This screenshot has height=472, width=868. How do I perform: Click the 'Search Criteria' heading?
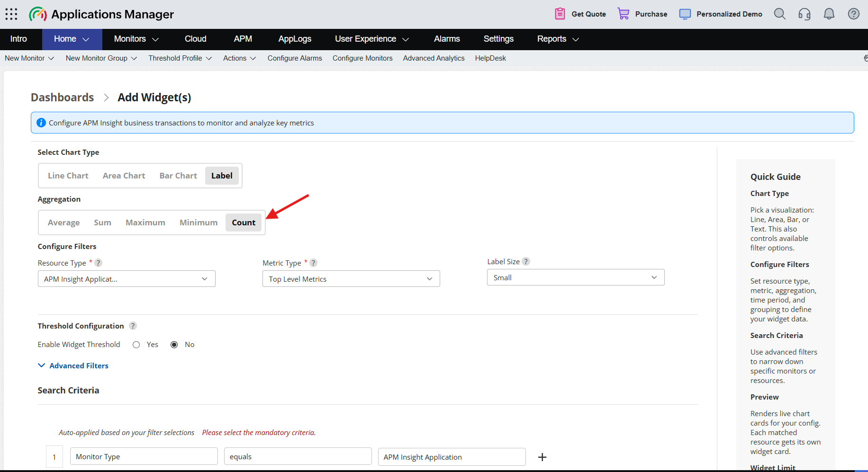[68, 390]
